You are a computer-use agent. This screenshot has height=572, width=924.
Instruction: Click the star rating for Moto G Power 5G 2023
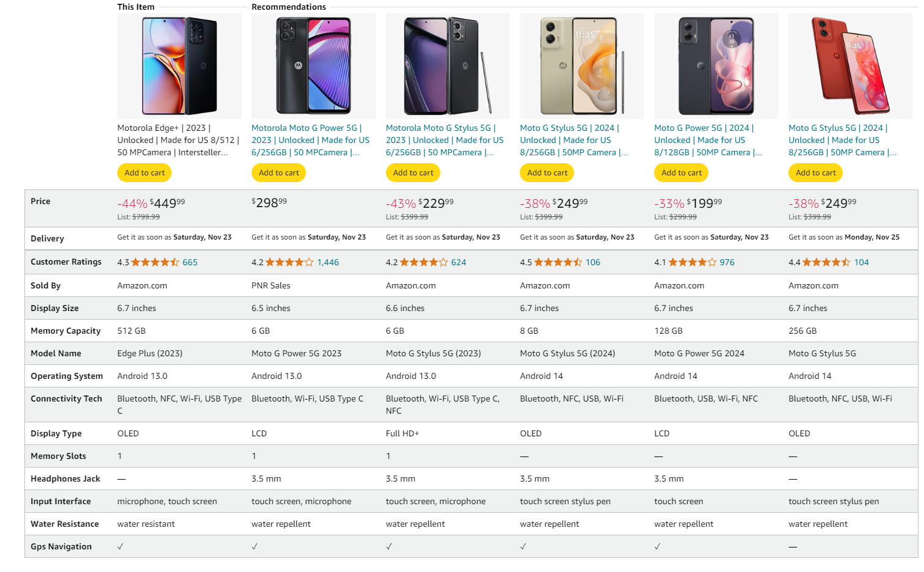click(x=289, y=262)
